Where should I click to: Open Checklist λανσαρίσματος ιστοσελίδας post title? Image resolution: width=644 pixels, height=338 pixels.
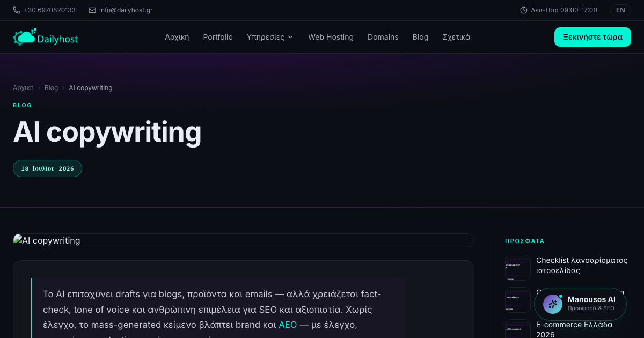(582, 265)
